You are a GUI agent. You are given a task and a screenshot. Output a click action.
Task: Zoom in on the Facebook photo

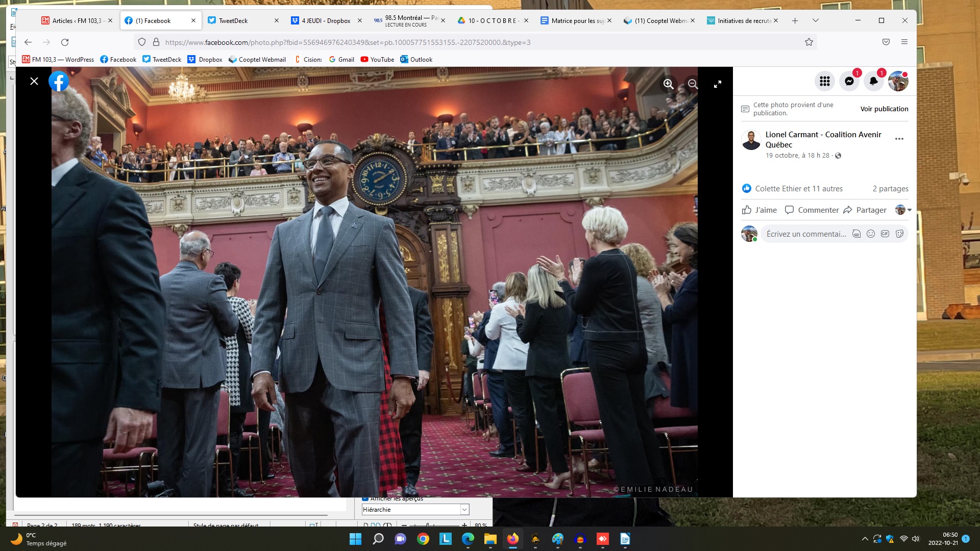pos(668,84)
